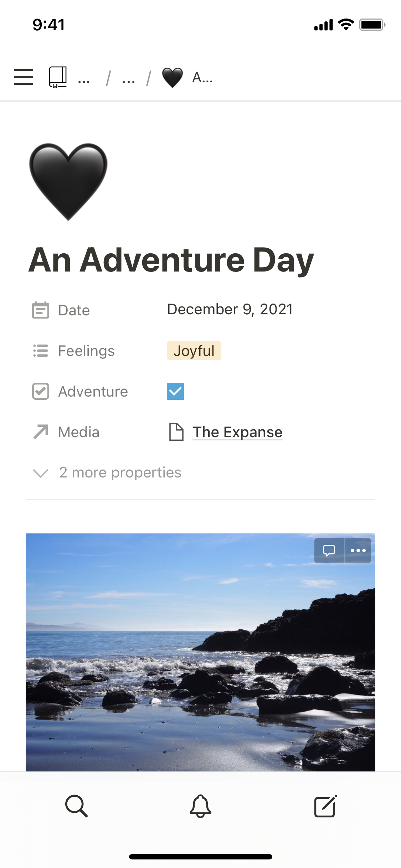
Task: Open the December 9, 2021 date picker
Action: [230, 309]
